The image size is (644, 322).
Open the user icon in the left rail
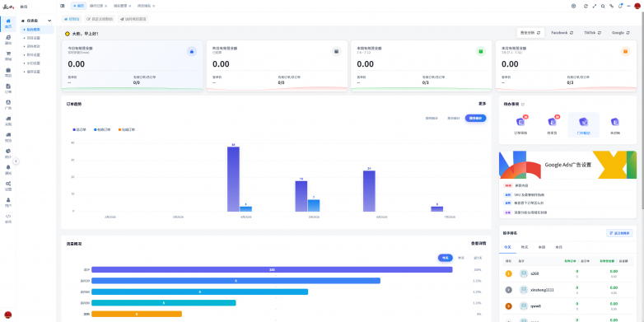tap(8, 200)
